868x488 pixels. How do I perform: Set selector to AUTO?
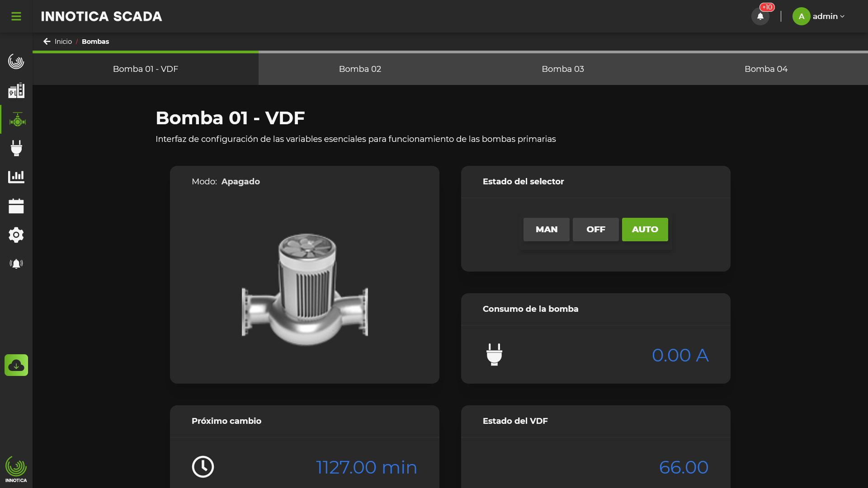coord(645,230)
